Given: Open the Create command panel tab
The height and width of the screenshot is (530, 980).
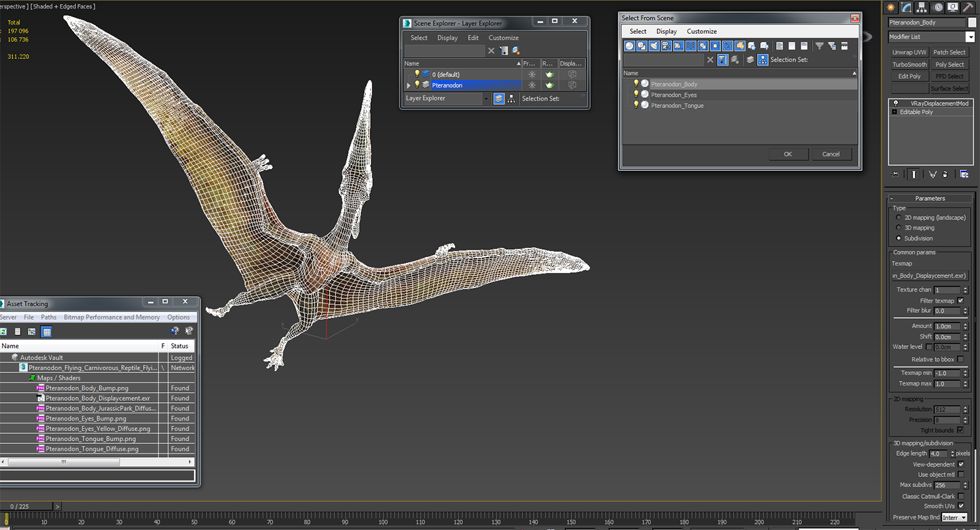Looking at the screenshot, I should pos(891,7).
